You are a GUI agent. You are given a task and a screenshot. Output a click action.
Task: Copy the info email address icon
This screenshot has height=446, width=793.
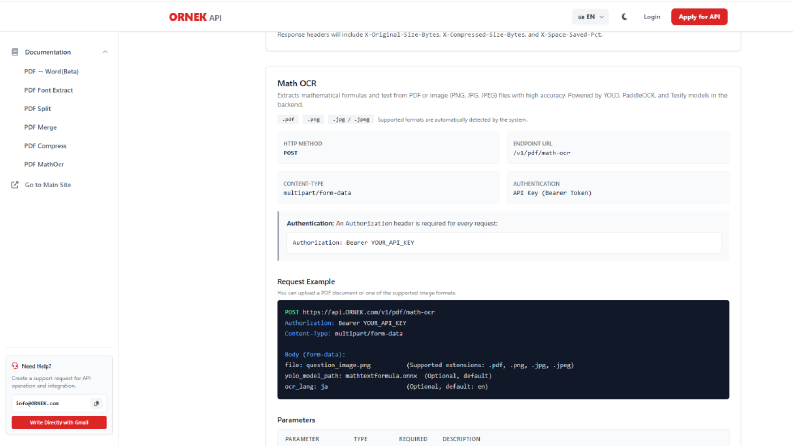tap(96, 403)
